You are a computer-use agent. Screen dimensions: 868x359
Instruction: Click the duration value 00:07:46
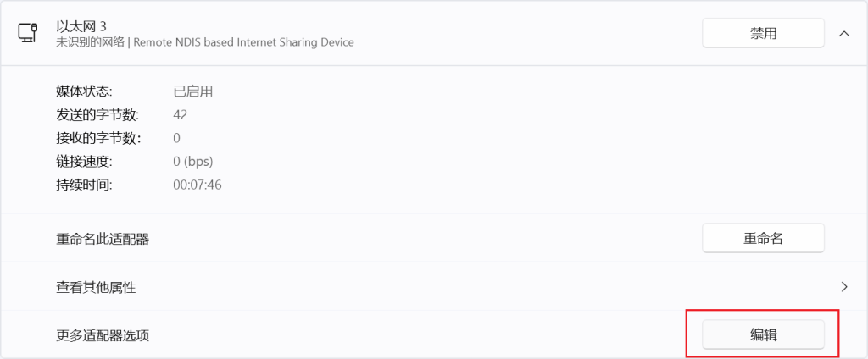point(197,185)
